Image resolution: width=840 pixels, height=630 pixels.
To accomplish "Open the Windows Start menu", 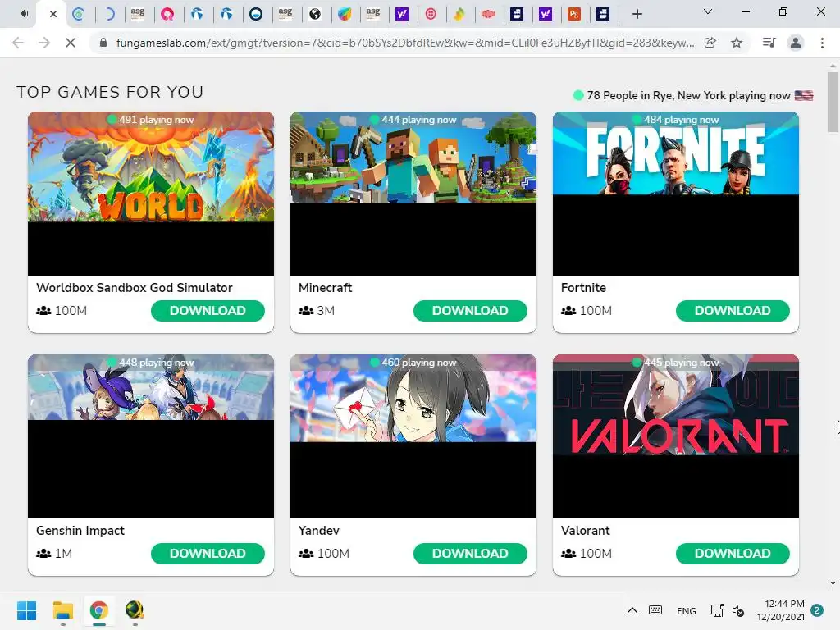I will [26, 610].
